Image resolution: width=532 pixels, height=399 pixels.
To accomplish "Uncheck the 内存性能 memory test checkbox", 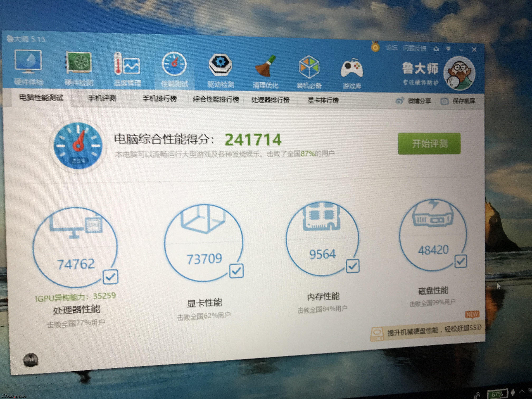I will 353,266.
